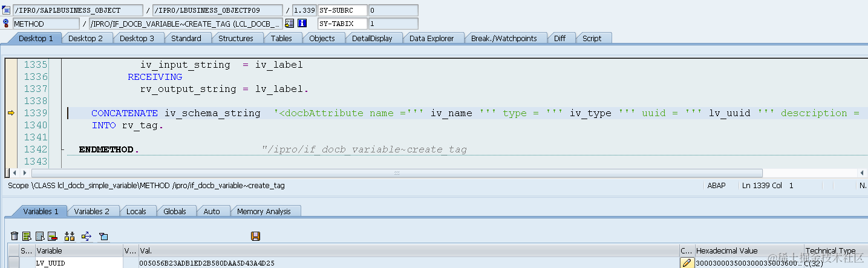Click the trash can delete icon in variables toolbar
Viewport: 868px width, 268px height.
click(15, 236)
